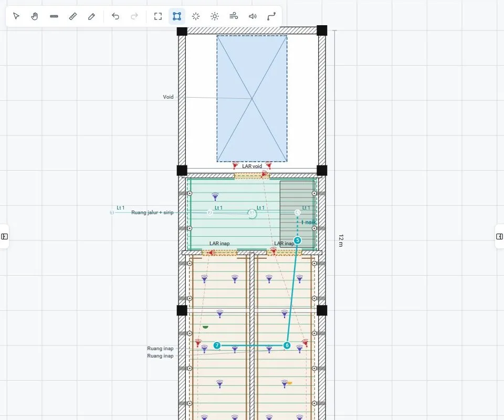The height and width of the screenshot is (420, 504).
Task: Pick the ruler measure tool
Action: click(x=73, y=16)
